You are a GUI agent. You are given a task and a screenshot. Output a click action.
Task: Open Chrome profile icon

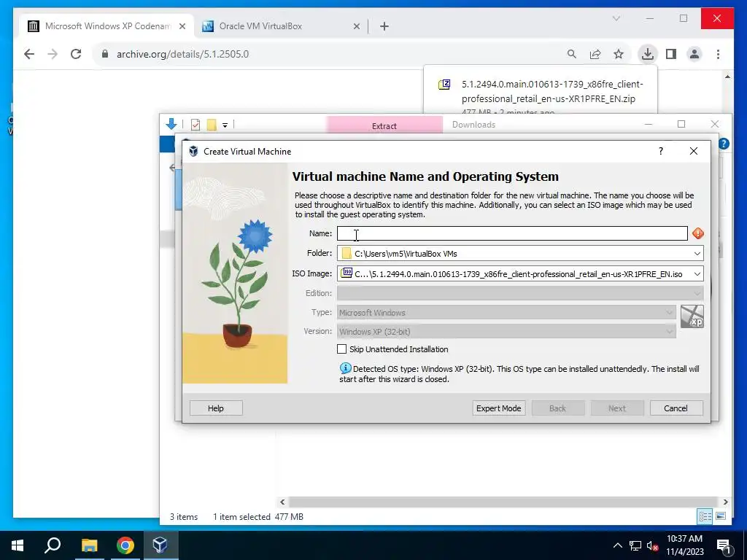(x=694, y=54)
